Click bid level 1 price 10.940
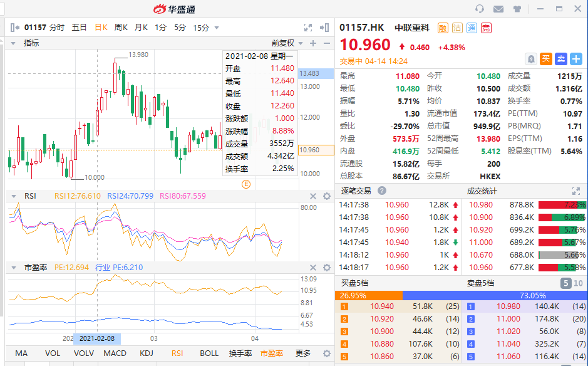The width and height of the screenshot is (588, 366). tap(382, 306)
